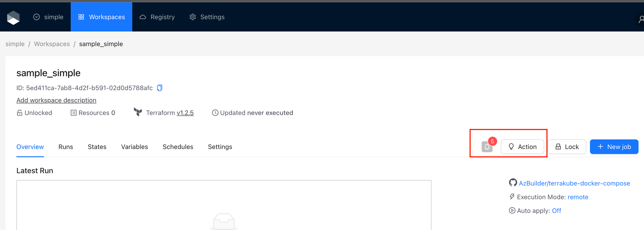Viewport: 644px width, 230px height.
Task: Create a New job
Action: 614,147
